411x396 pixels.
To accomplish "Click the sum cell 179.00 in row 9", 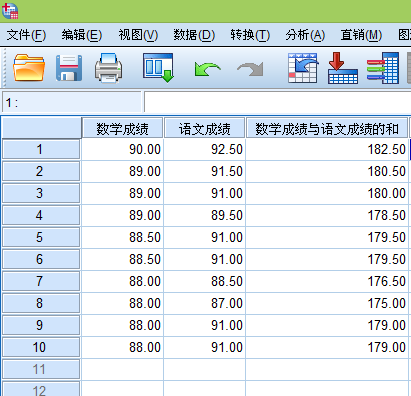I will click(327, 325).
